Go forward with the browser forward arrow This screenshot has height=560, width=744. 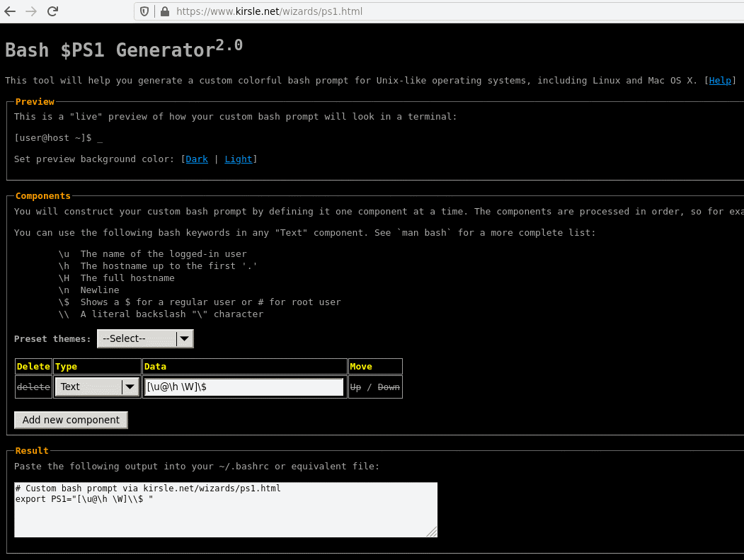[31, 11]
